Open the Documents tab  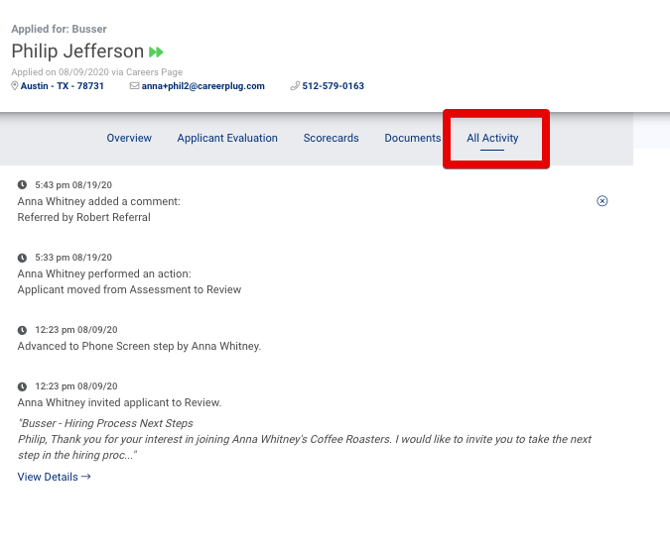[412, 138]
